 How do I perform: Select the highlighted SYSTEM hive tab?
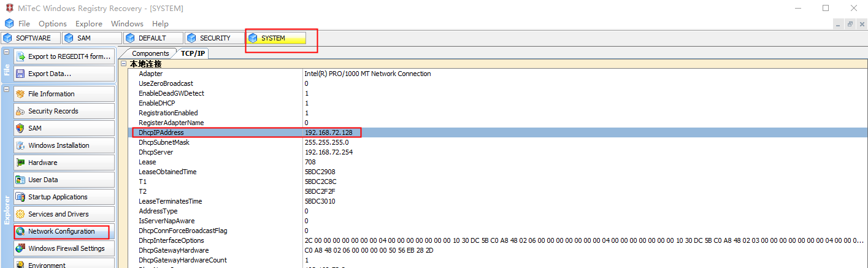pyautogui.click(x=275, y=38)
